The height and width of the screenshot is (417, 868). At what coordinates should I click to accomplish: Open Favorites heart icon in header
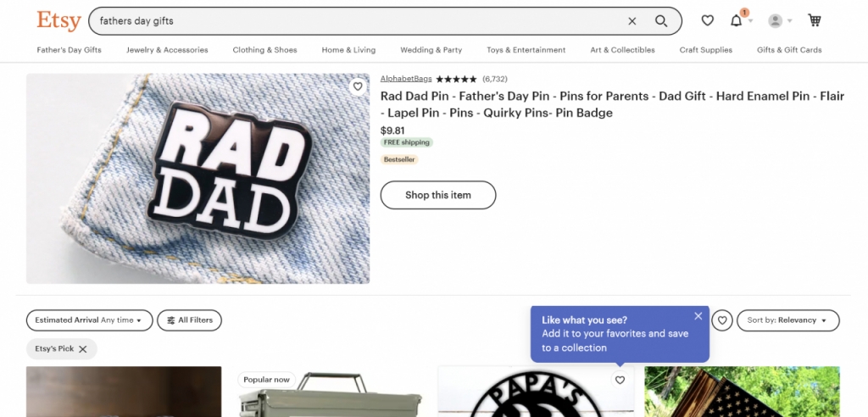708,20
